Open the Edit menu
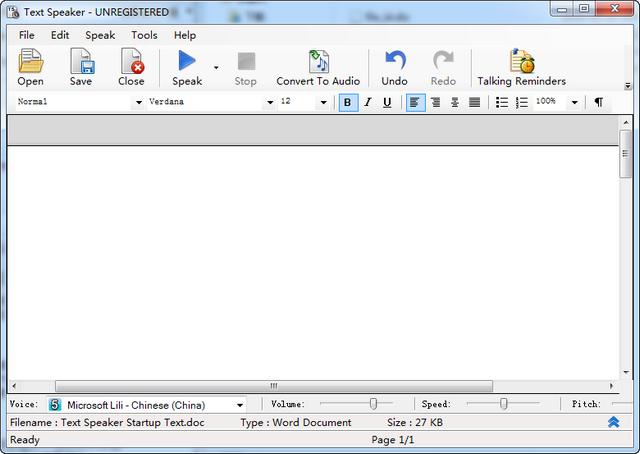This screenshot has height=454, width=640. pyautogui.click(x=60, y=35)
